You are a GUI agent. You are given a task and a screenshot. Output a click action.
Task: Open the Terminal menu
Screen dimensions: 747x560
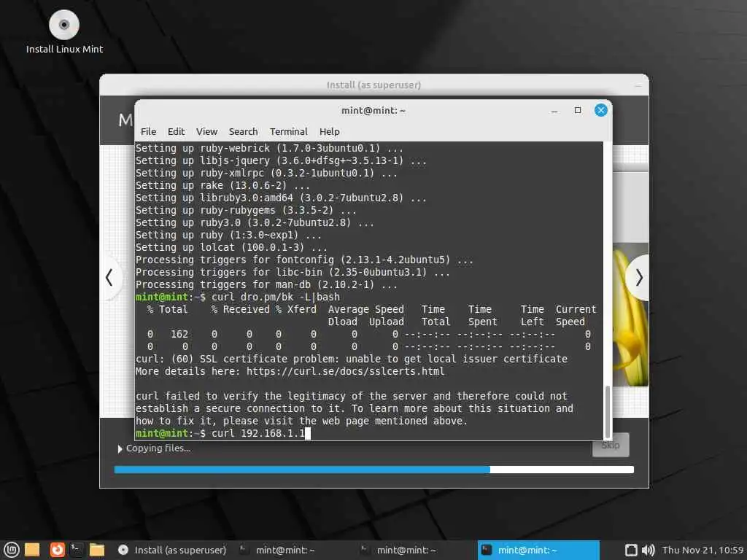288,131
